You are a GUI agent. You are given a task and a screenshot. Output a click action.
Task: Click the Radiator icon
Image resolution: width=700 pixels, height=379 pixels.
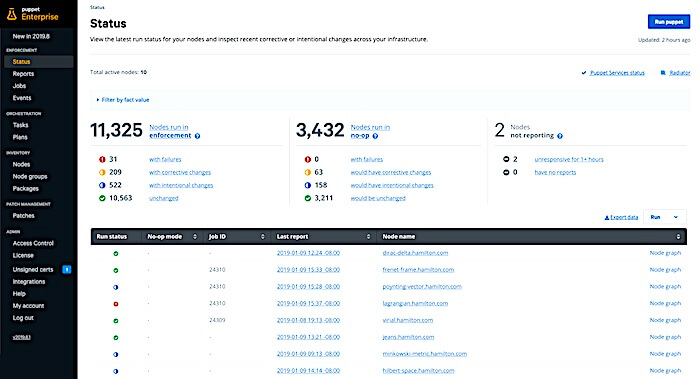pos(663,73)
